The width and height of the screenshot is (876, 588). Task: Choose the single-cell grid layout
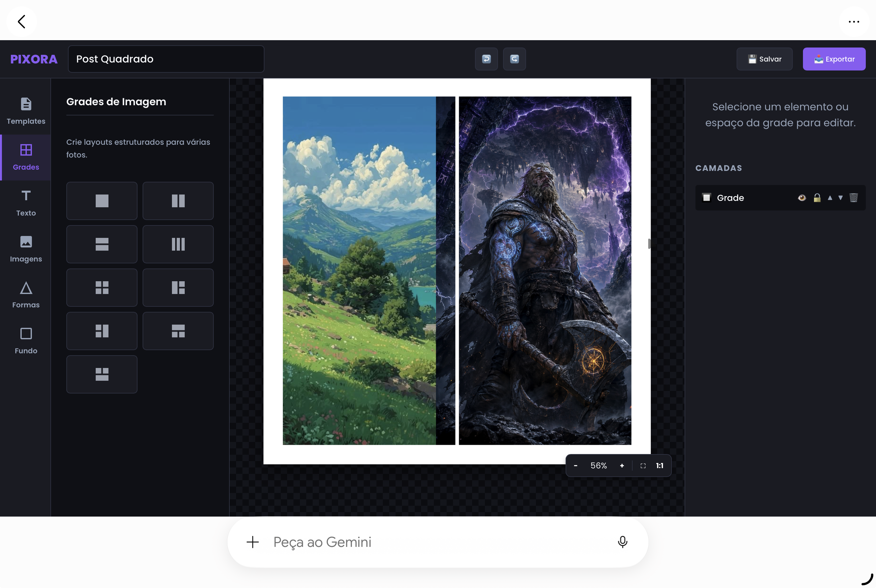pos(102,201)
